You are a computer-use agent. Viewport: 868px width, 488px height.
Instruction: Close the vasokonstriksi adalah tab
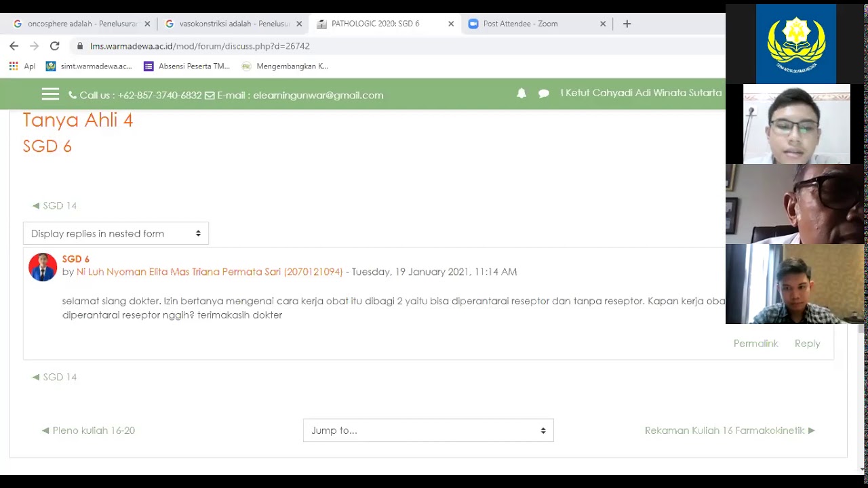[299, 24]
